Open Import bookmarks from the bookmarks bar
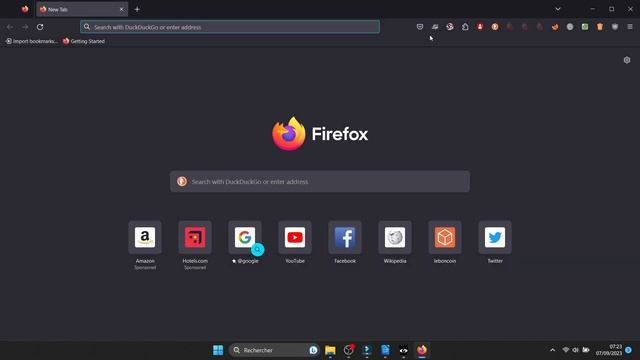Viewport: 640px width, 360px height. tap(31, 41)
